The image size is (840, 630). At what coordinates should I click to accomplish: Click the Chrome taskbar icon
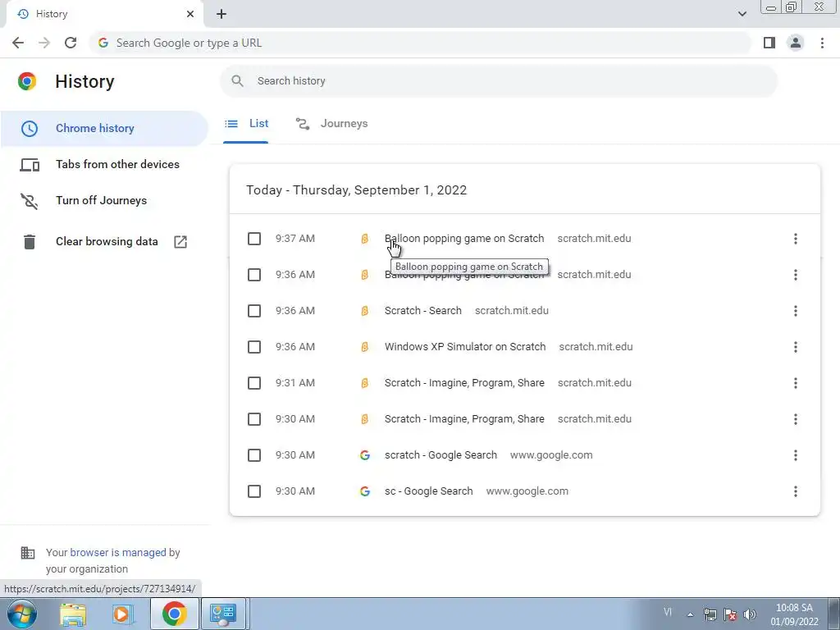174,614
